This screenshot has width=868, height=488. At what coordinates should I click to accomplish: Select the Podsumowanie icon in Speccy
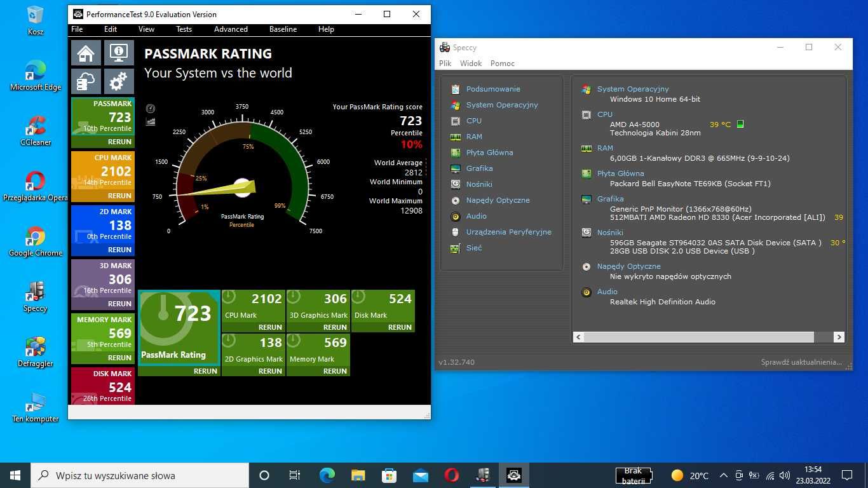[455, 89]
